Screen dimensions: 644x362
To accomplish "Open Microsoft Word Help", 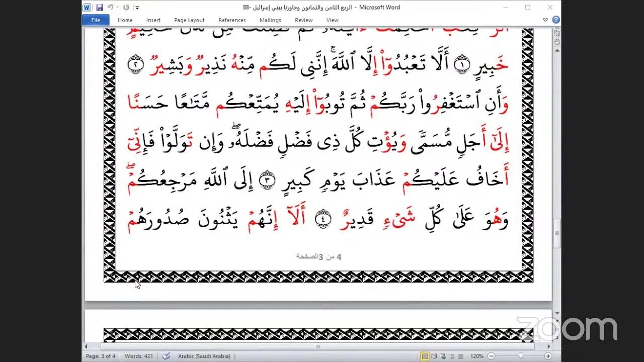I will tap(556, 20).
